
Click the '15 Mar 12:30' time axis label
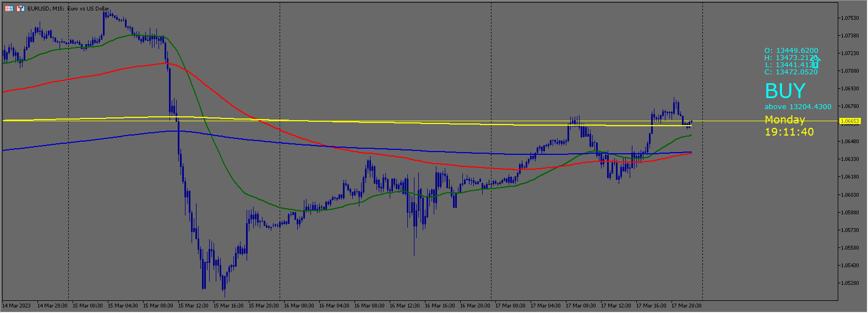193,306
